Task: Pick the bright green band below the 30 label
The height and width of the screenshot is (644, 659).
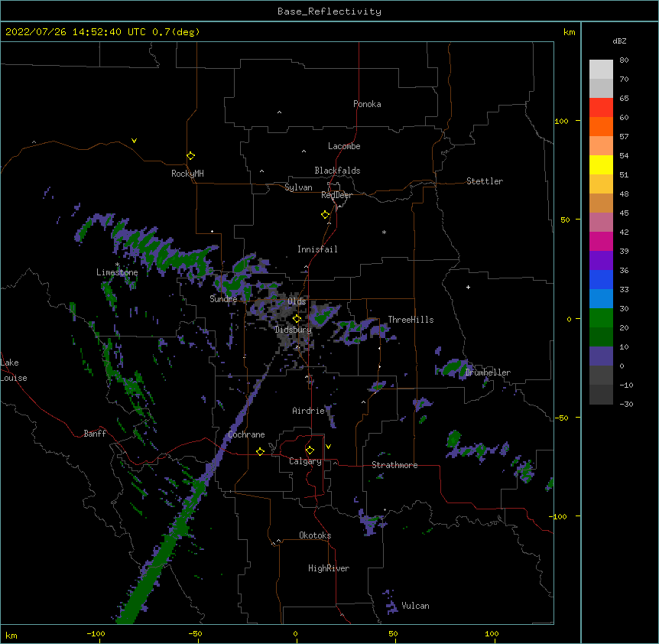Action: pos(601,318)
